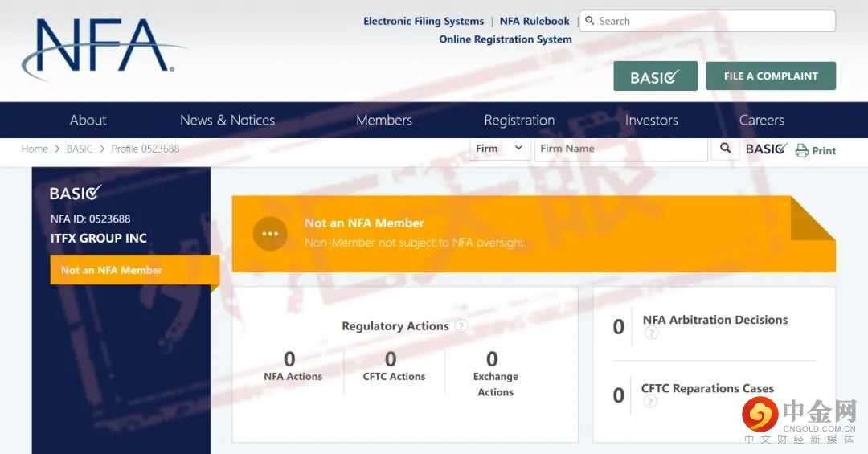Open help icon beside Regulatory Actions

click(461, 325)
